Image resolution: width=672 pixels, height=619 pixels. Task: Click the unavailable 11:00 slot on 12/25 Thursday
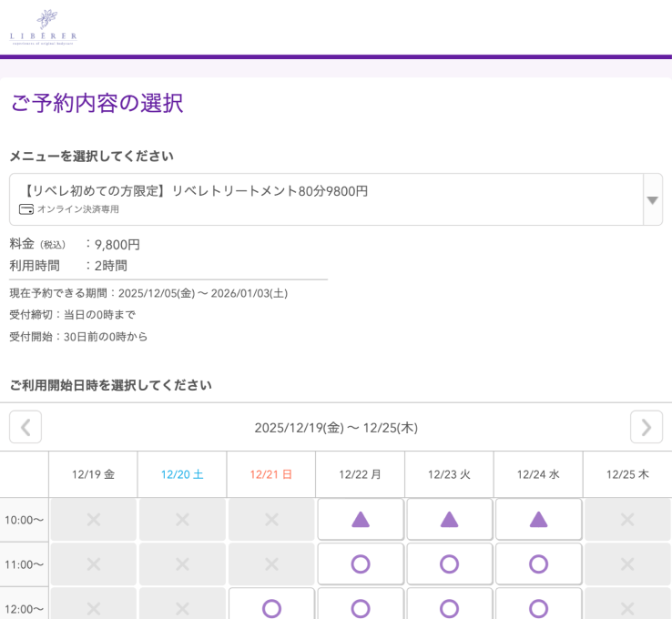coord(627,564)
